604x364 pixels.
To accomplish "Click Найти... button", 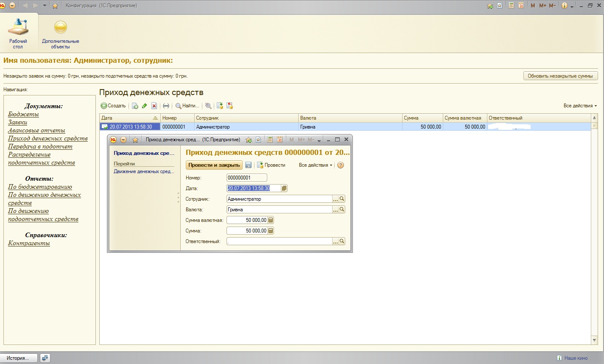I will pos(187,106).
